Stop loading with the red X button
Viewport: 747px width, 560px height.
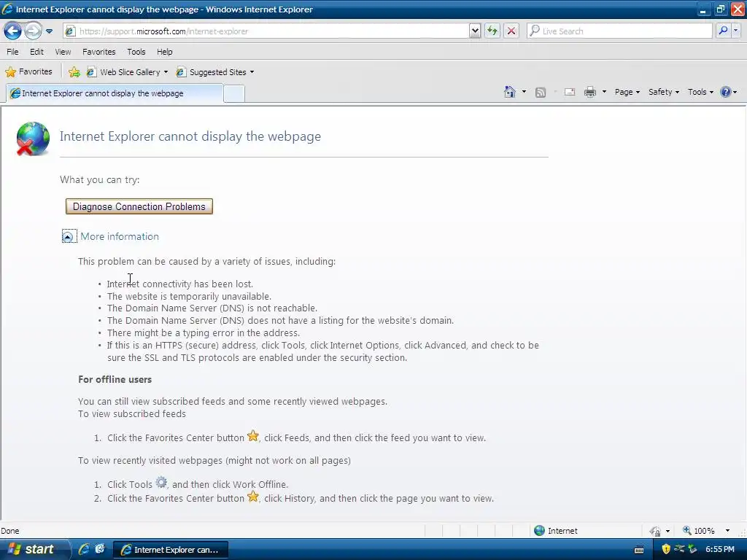click(x=511, y=31)
